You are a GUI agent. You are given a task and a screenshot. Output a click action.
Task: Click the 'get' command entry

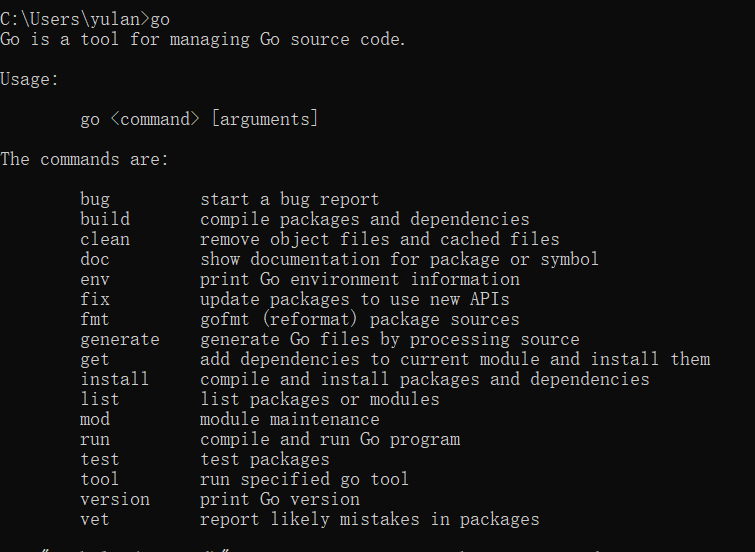click(95, 359)
